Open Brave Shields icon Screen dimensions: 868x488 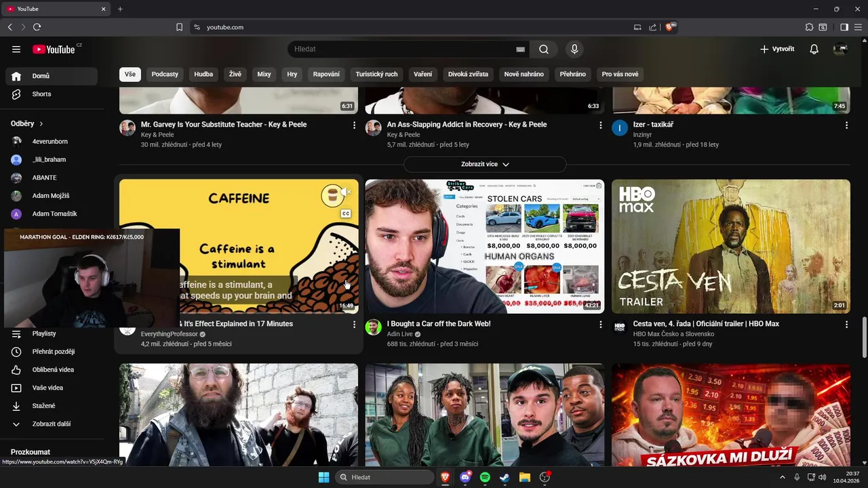point(670,27)
